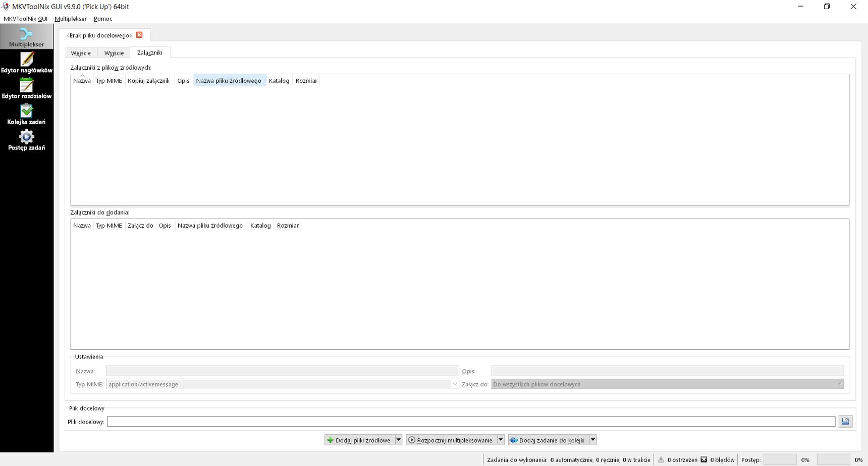
Task: Click 'Kopiuj załącznik' column header
Action: pos(149,81)
